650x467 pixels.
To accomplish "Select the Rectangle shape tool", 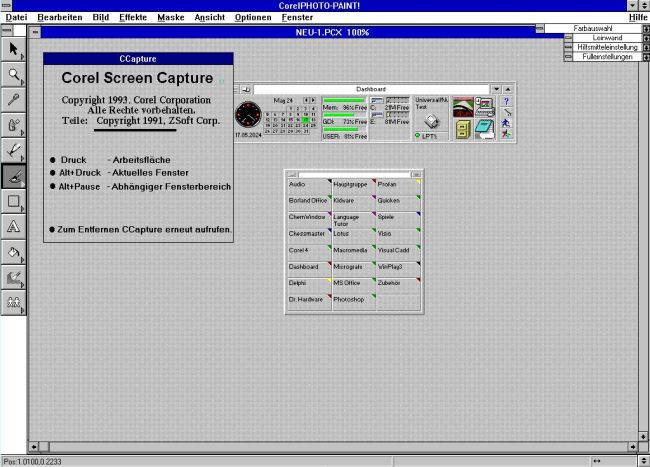I will pos(13,201).
